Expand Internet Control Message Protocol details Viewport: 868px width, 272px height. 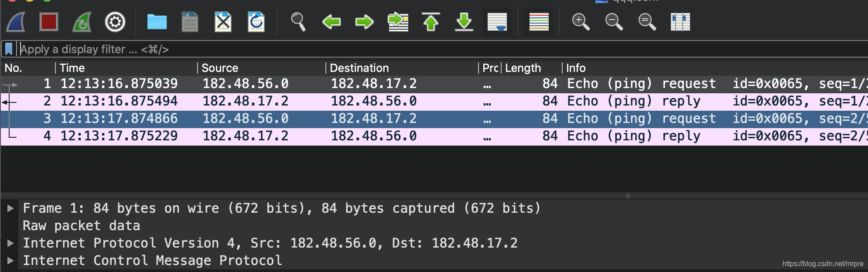[x=10, y=261]
